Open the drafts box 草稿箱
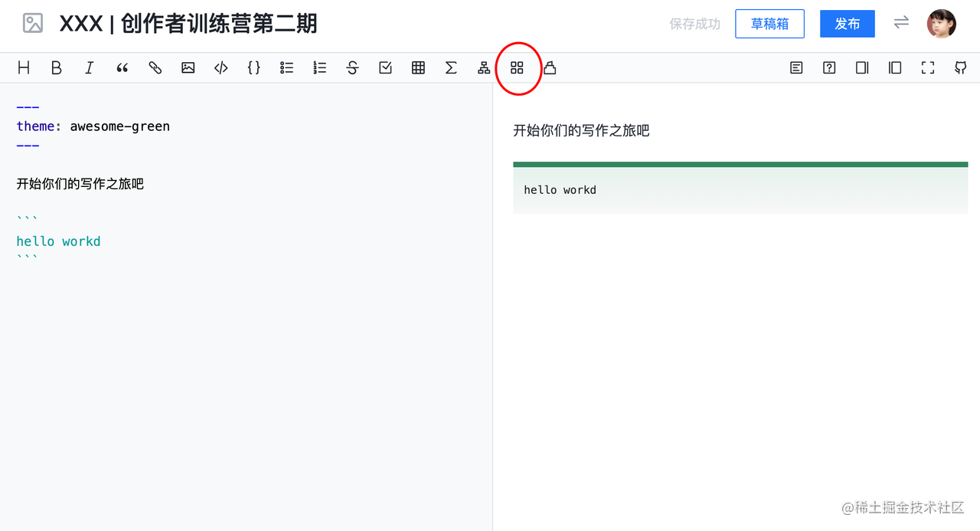 (769, 24)
